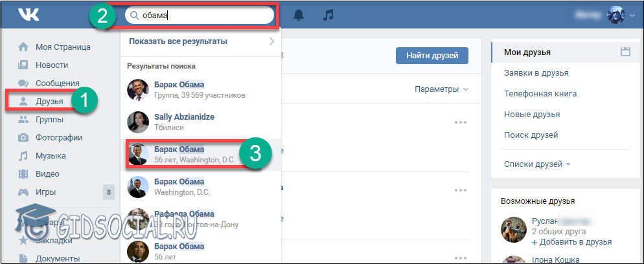
Task: Open Игры in sidebar
Action: pos(45,192)
